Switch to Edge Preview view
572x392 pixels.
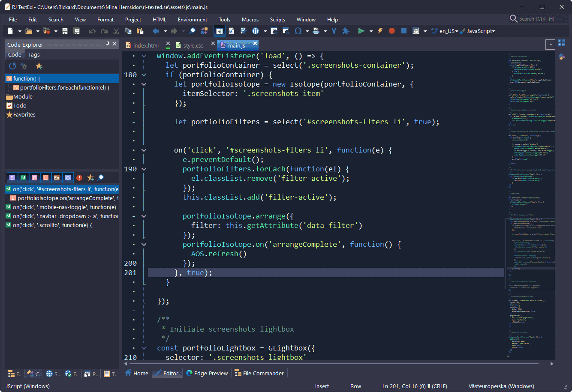coord(207,373)
